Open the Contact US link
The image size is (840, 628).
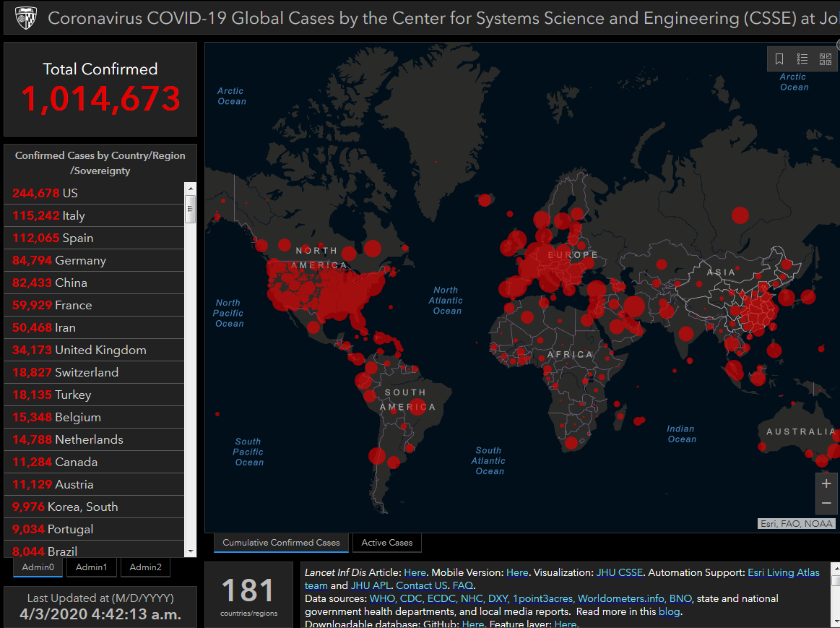click(422, 585)
